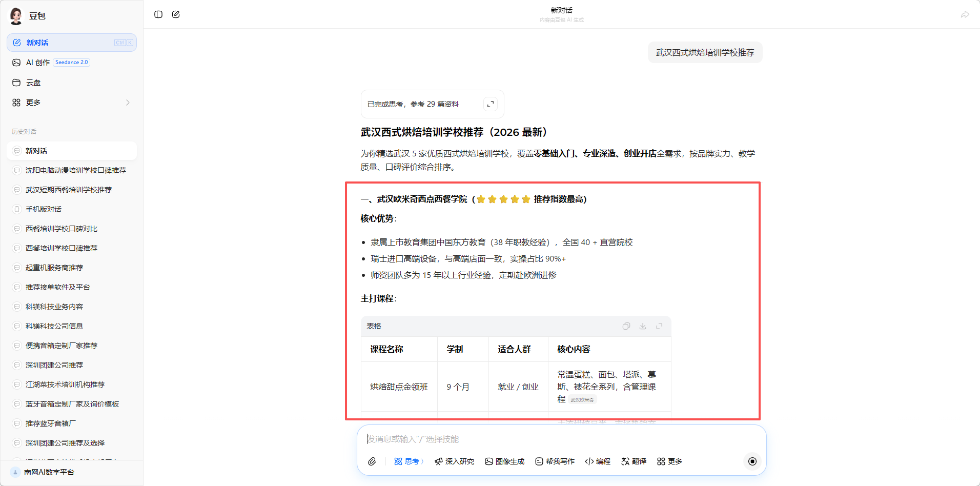
Task: Open the 南网AI数字平台 account entry
Action: point(49,472)
